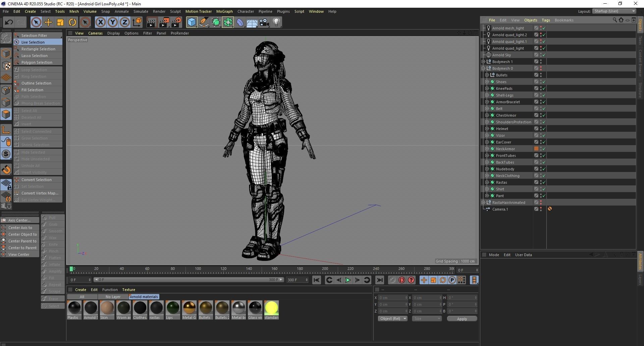This screenshot has height=346, width=644.
Task: Open the Object (Rel) dropdown
Action: tap(392, 319)
